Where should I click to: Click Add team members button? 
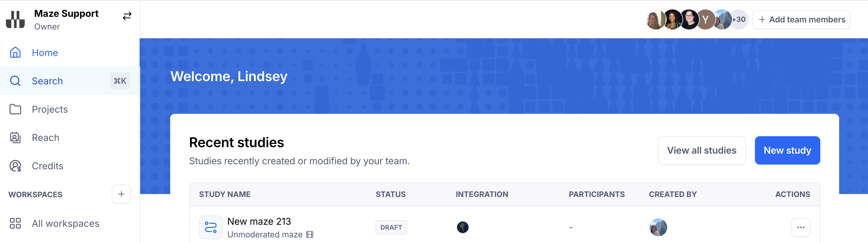click(801, 19)
